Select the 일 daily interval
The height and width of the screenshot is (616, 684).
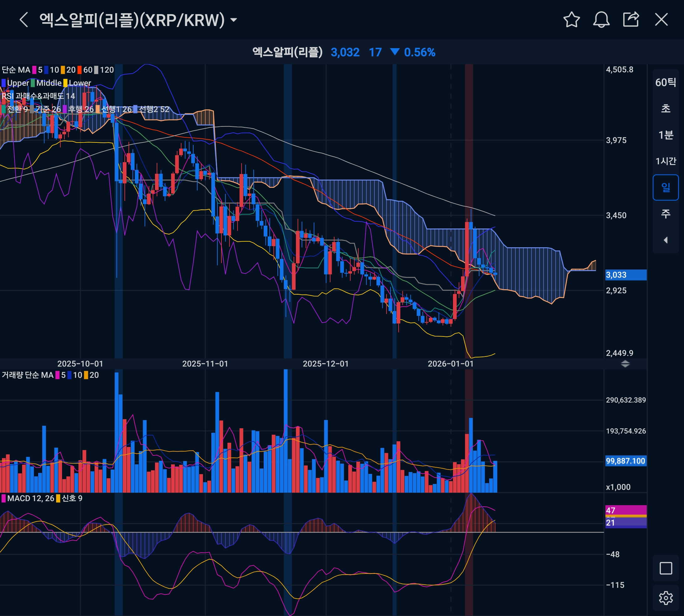666,187
